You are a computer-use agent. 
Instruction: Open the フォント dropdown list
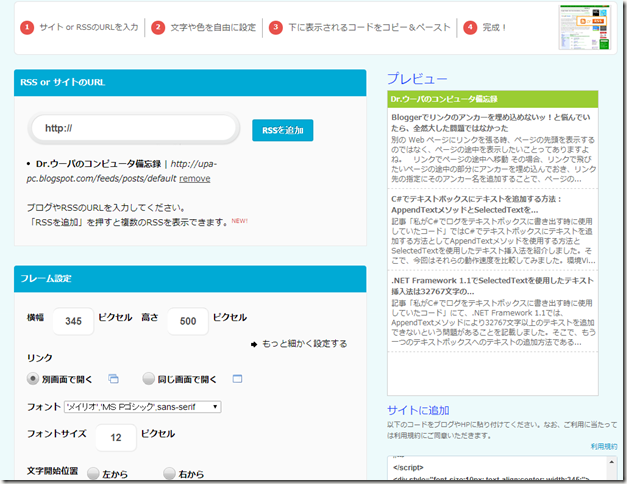143,407
